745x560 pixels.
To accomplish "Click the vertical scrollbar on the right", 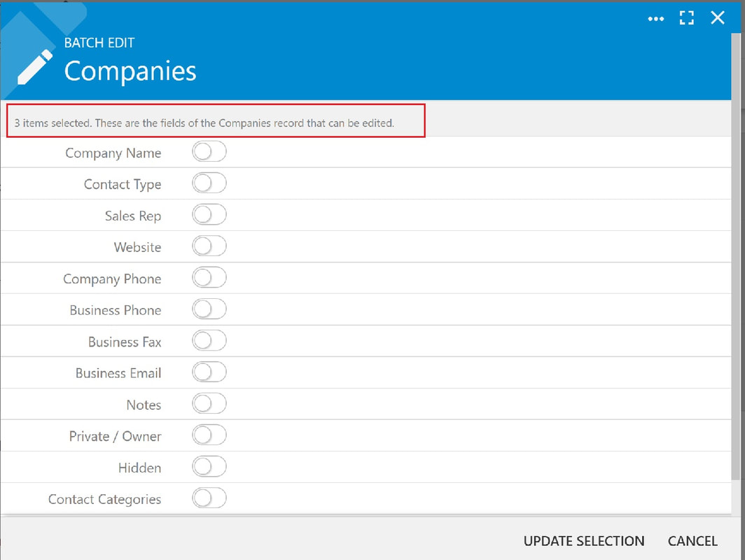I will click(x=736, y=256).
